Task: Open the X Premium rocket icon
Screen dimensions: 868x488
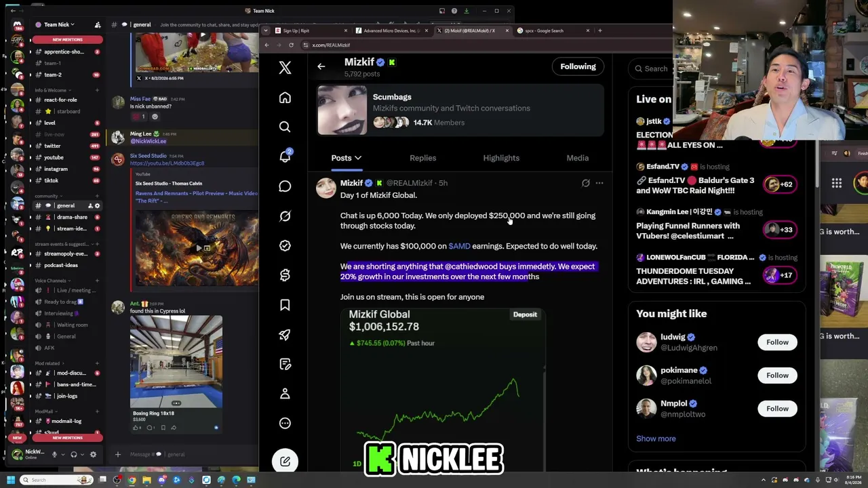Action: 285,335
